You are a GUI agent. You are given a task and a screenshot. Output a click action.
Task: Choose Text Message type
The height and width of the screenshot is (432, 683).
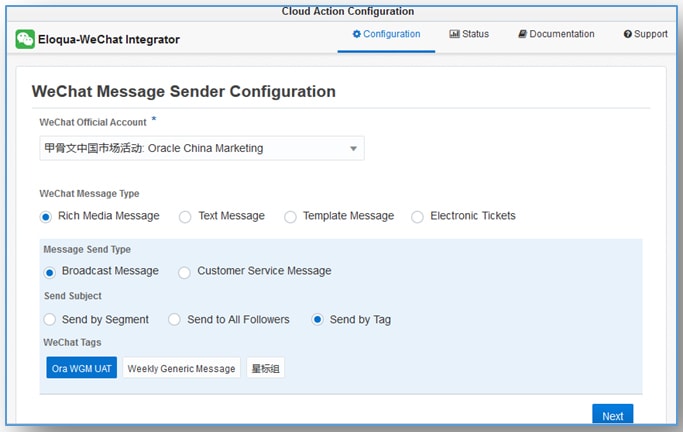click(185, 216)
